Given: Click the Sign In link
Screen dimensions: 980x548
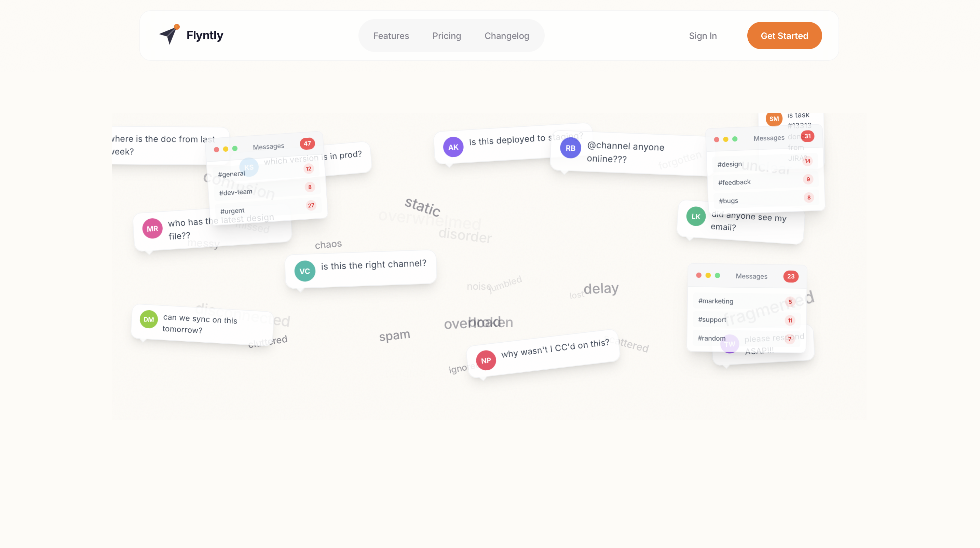Looking at the screenshot, I should 702,36.
